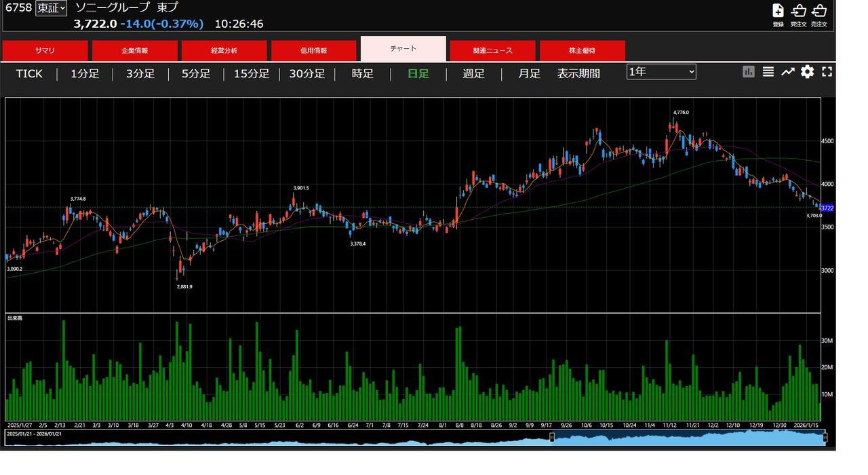Open chart settings gear icon

pos(807,72)
